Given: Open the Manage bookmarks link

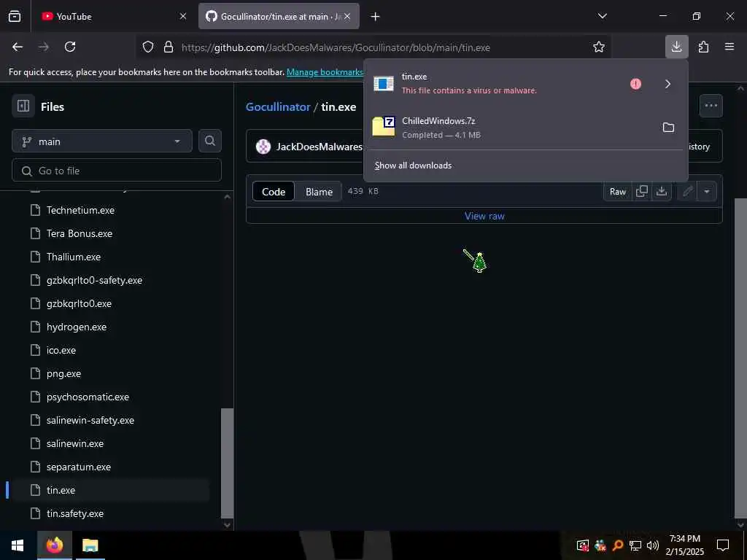Looking at the screenshot, I should [x=325, y=72].
